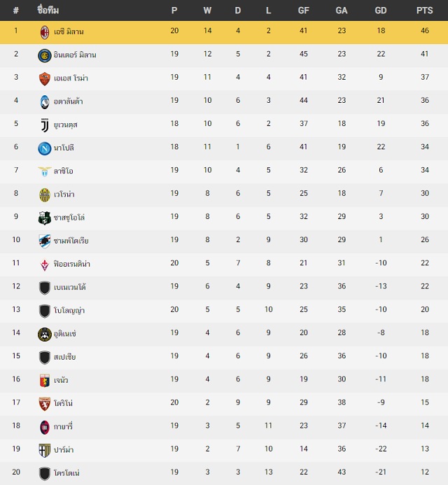Click the Lazio eagle logo

tap(45, 171)
